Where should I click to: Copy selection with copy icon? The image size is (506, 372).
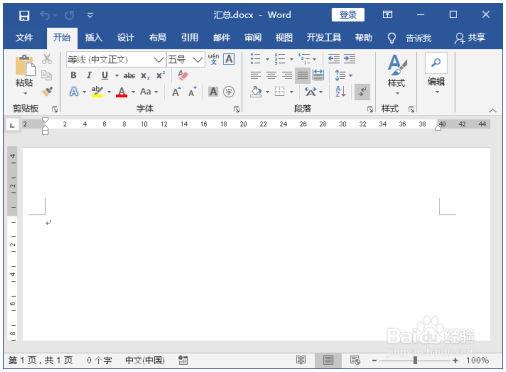point(47,75)
